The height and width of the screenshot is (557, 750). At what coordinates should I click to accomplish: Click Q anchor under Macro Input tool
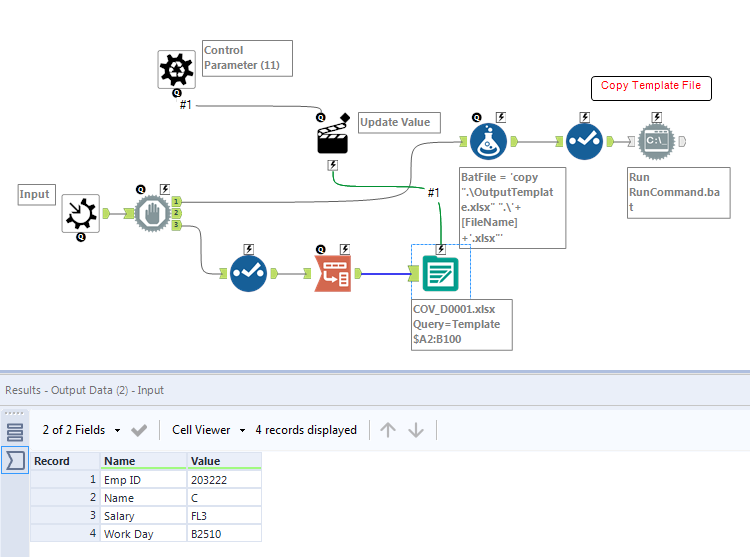(81, 237)
